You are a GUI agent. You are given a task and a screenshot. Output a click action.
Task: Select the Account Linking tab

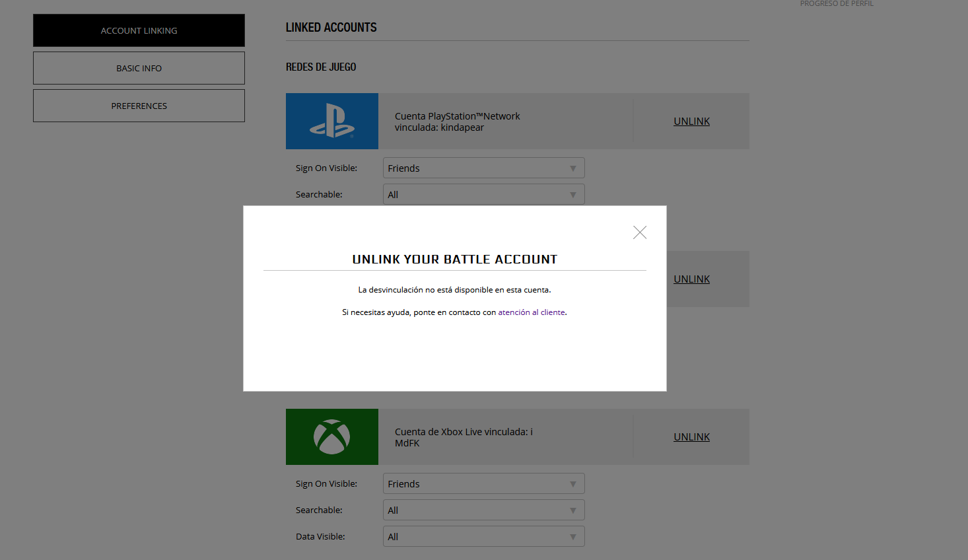tap(139, 30)
